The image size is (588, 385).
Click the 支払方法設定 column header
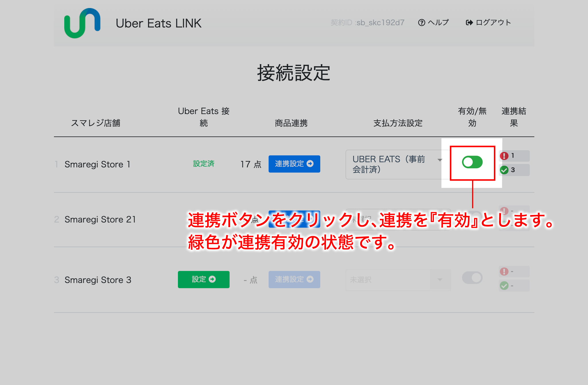pyautogui.click(x=398, y=123)
